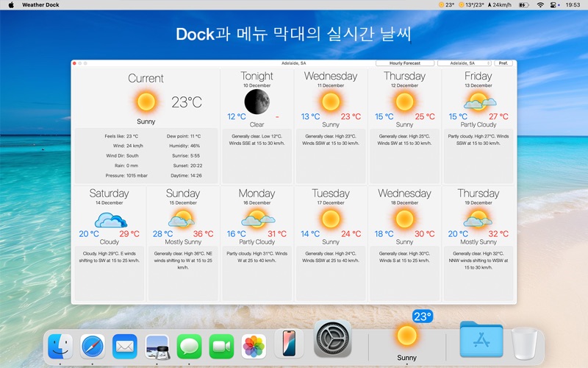The height and width of the screenshot is (368, 588).
Task: Click the Rain: 0 mm text
Action: pos(126,166)
